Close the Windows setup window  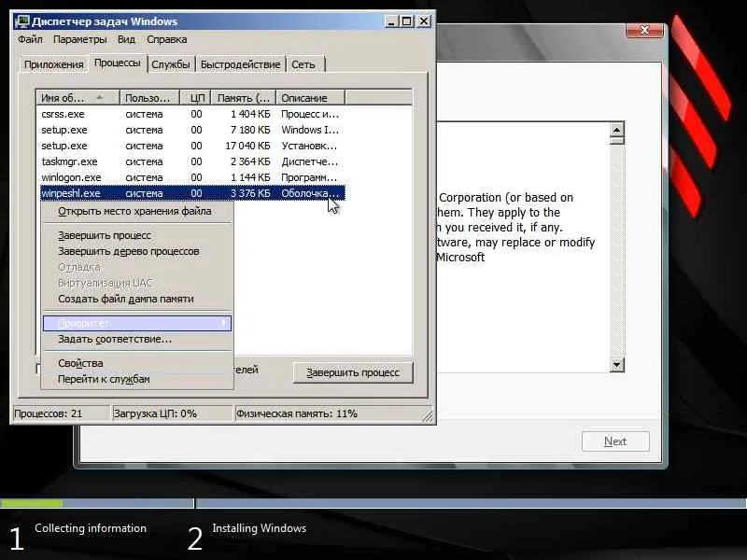(644, 30)
